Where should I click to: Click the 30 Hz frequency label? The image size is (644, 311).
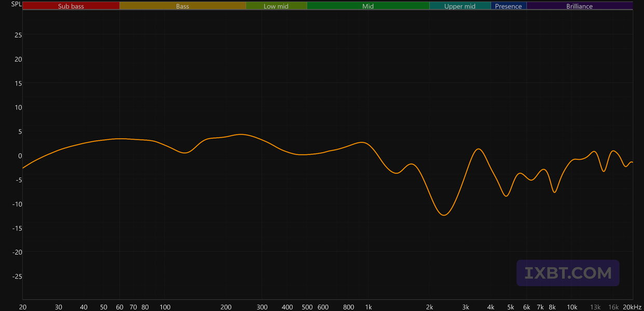[x=59, y=307]
